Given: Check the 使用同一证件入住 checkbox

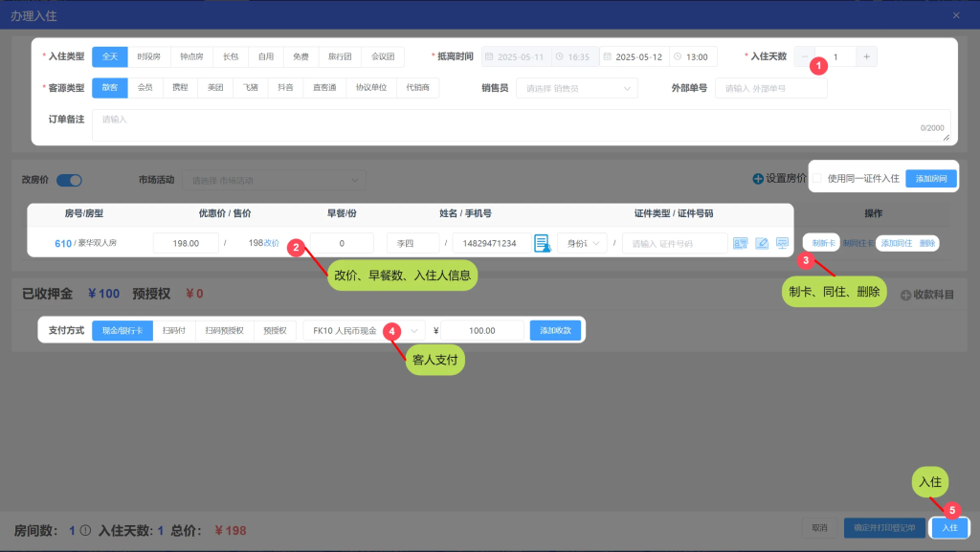Looking at the screenshot, I should (819, 178).
